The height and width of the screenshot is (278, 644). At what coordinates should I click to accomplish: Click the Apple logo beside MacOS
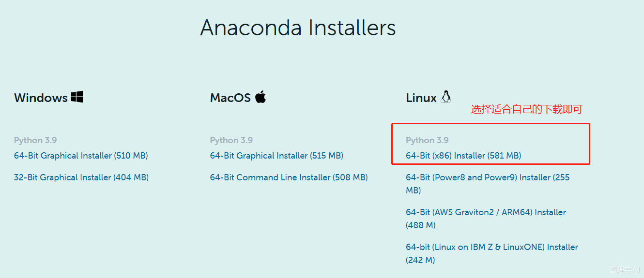[261, 97]
